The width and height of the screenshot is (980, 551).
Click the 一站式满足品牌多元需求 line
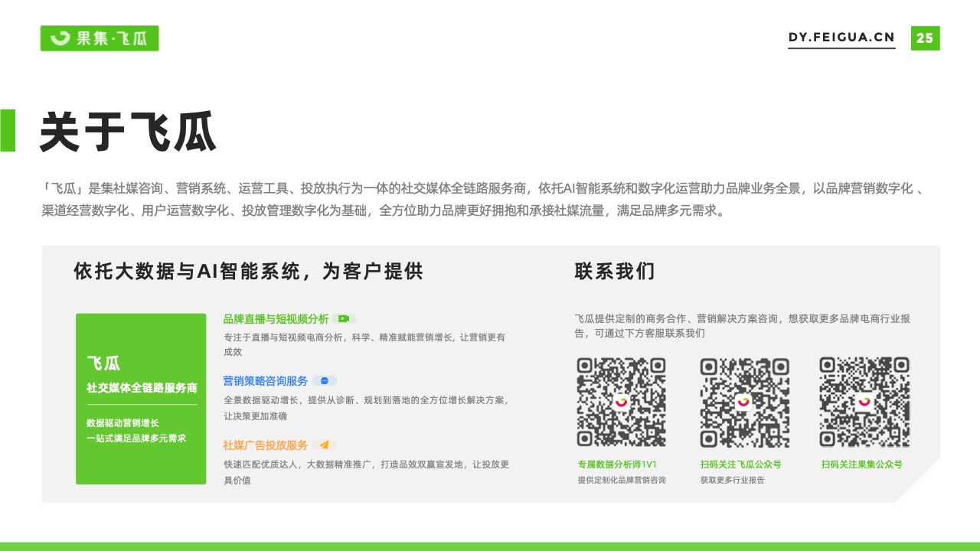pos(136,439)
